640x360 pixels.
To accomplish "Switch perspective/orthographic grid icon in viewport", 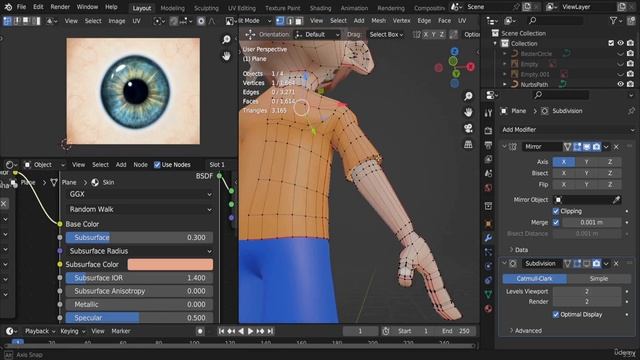I will click(x=468, y=144).
